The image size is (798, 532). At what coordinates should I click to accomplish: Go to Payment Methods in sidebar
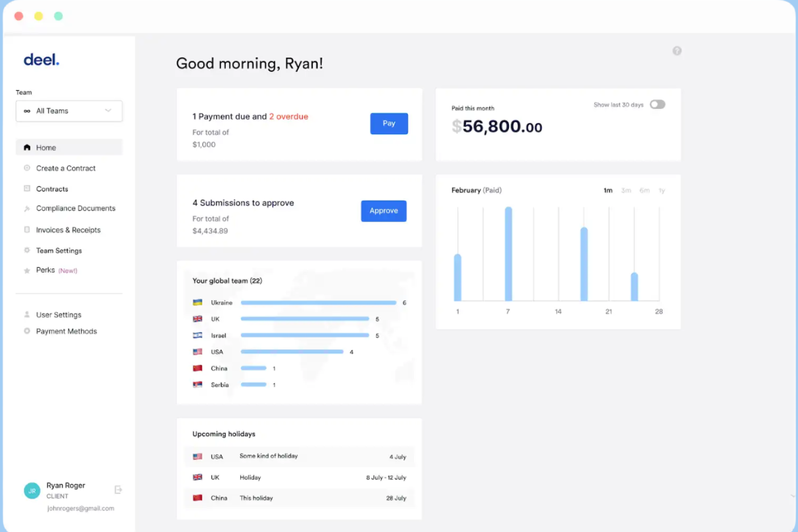pos(66,331)
